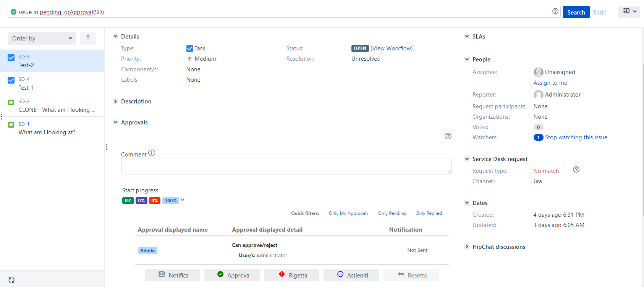Click the sort direction arrow icon

[88, 38]
